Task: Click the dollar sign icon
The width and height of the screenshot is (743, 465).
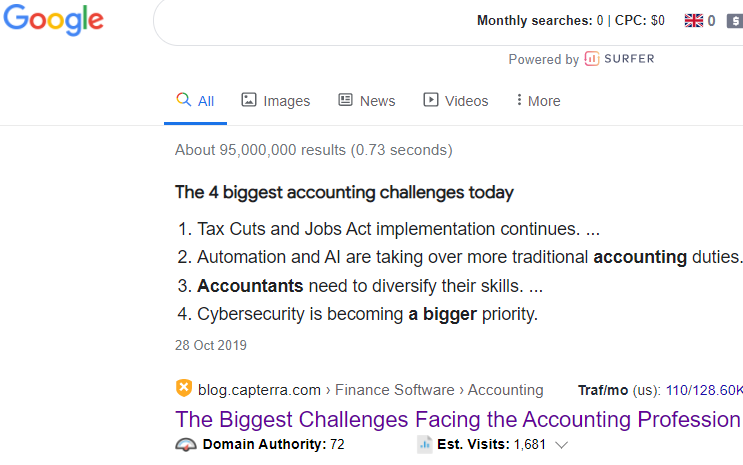Action: click(734, 20)
